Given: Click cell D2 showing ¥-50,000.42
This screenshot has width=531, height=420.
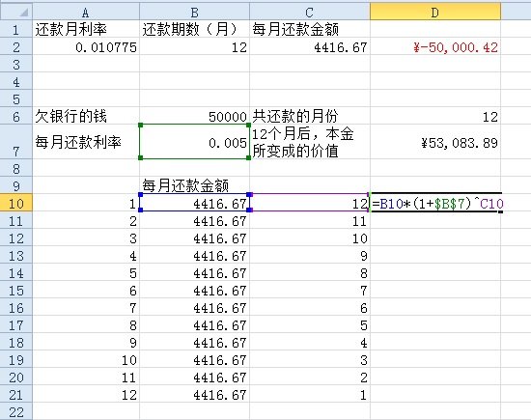Looking at the screenshot, I should (435, 46).
